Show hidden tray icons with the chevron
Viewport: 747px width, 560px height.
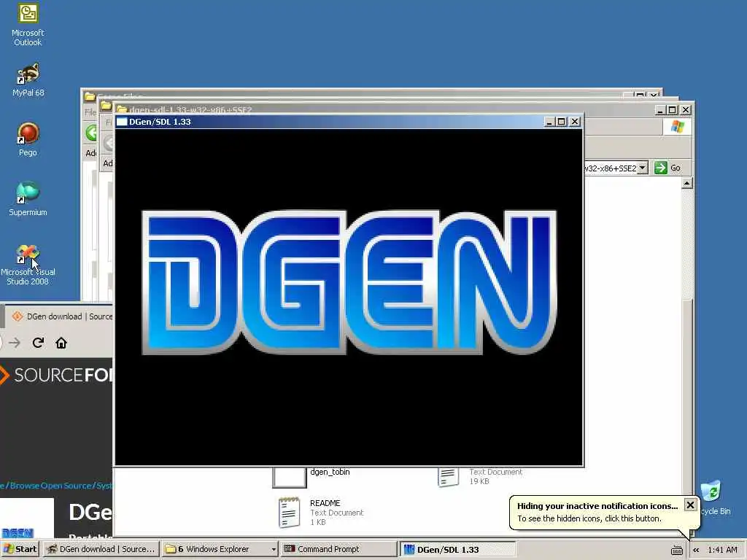696,550
